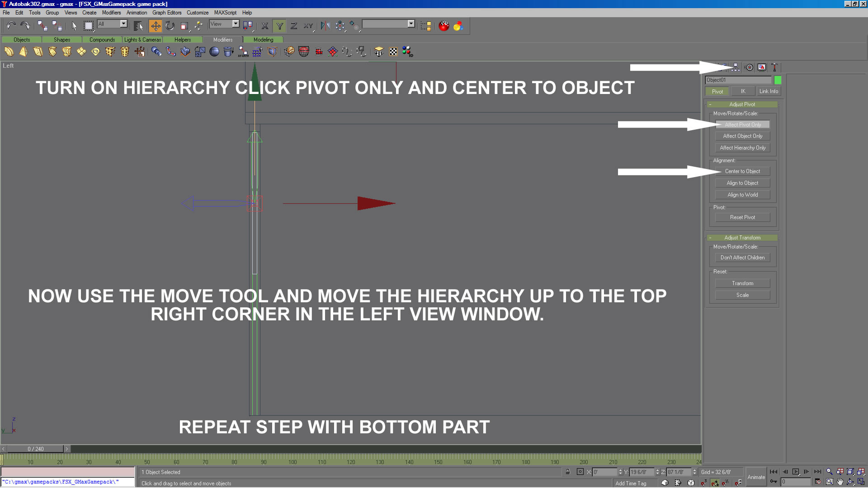Screen dimensions: 868x488
Task: Click the Undo arrow icon
Action: pos(11,26)
